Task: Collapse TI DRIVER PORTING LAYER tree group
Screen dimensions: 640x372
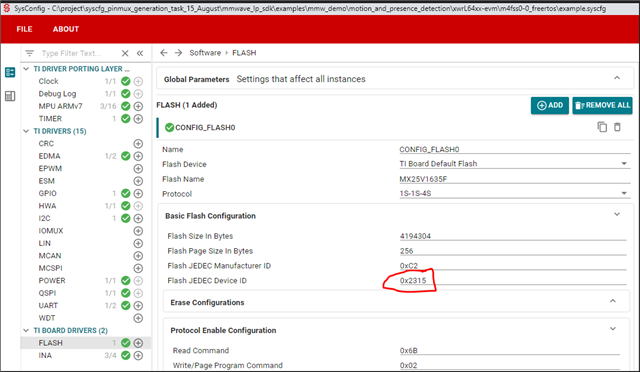Action: tap(26, 69)
